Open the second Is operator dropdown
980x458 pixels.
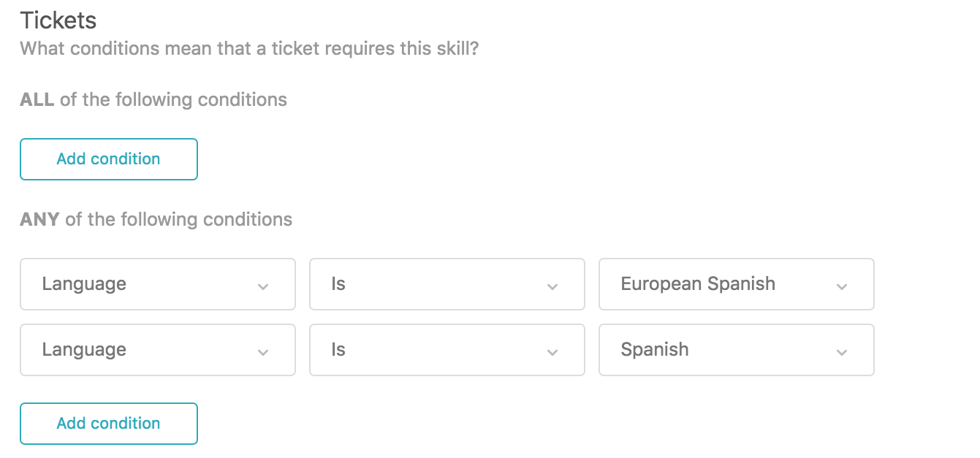[x=447, y=350]
